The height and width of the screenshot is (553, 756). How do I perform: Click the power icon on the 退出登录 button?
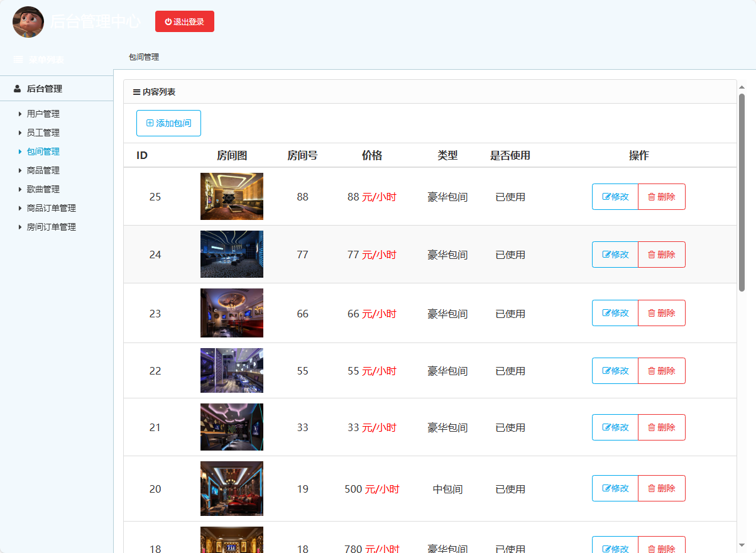(168, 21)
